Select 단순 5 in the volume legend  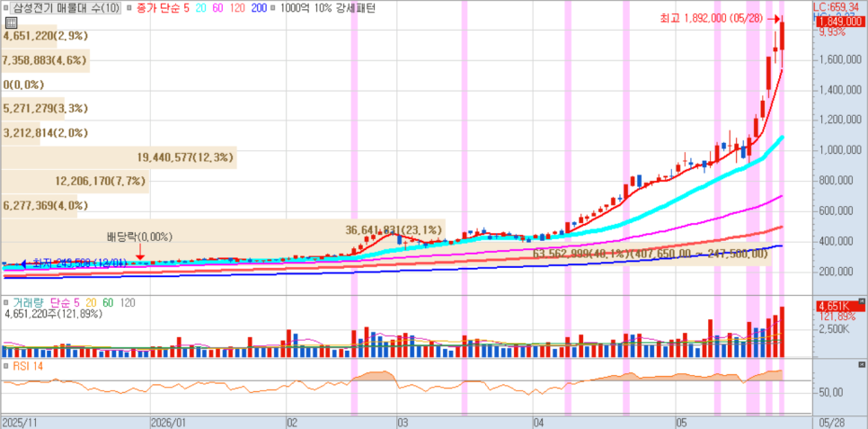65,303
